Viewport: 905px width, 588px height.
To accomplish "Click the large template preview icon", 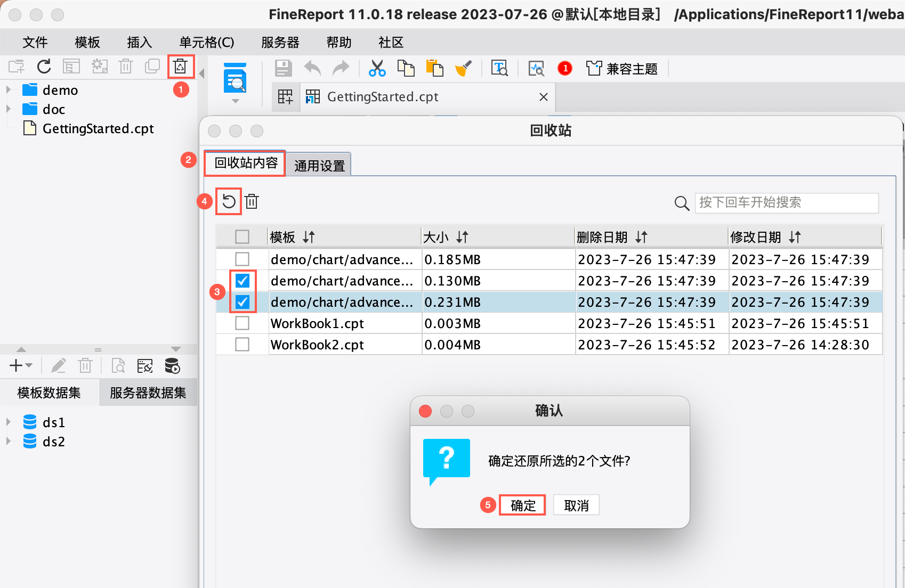I will tap(235, 78).
